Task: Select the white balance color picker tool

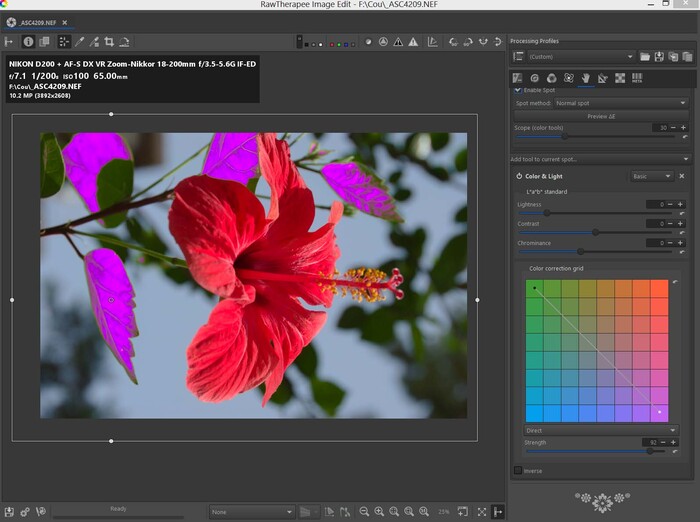Action: tap(80, 42)
